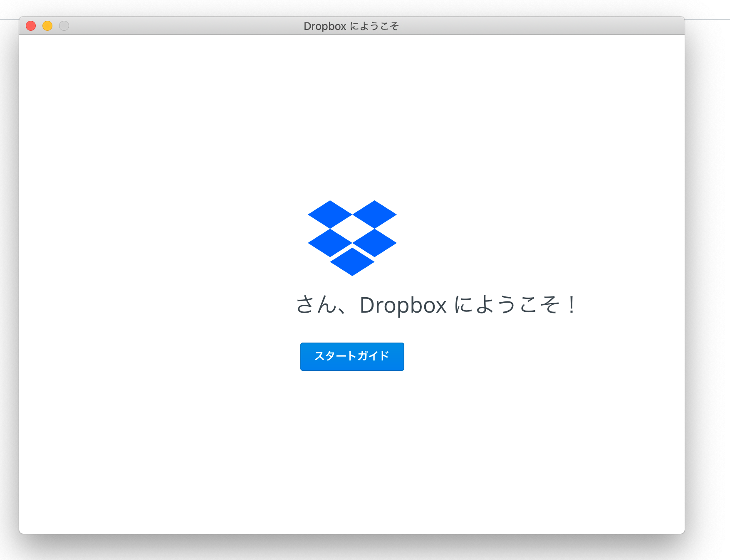Image resolution: width=730 pixels, height=560 pixels.
Task: Click the さん、Dropbox にようこそ！ heading
Action: click(x=436, y=305)
